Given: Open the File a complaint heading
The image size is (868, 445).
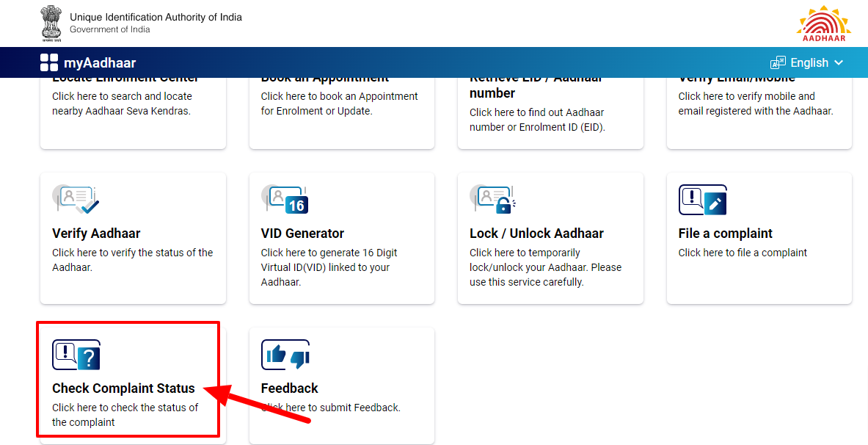Looking at the screenshot, I should pos(725,234).
